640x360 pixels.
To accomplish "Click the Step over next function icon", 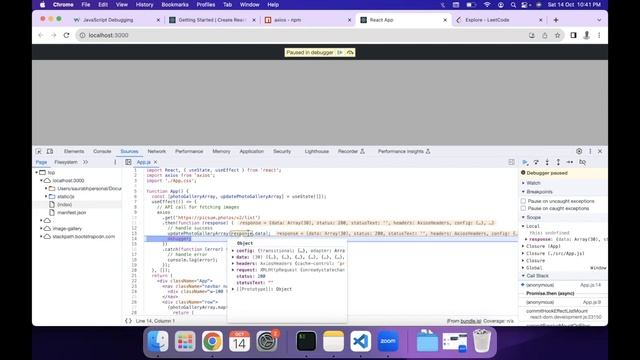I will pyautogui.click(x=536, y=162).
